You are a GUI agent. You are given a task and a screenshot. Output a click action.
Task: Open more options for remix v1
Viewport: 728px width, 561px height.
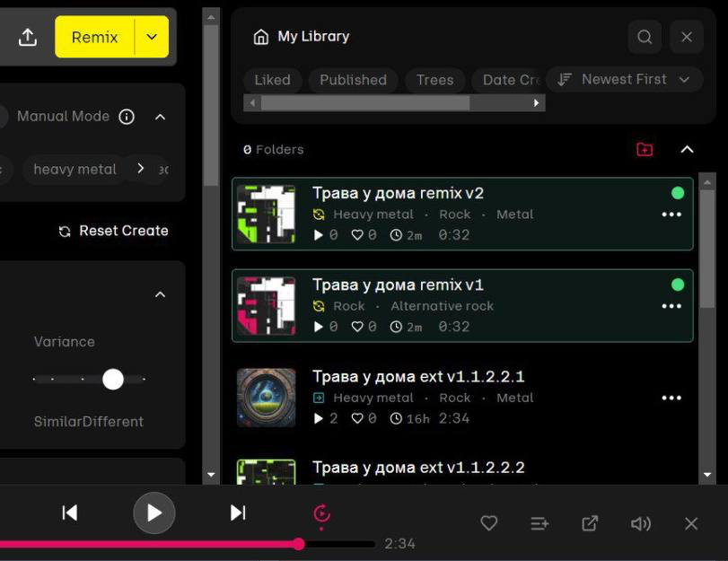point(671,306)
